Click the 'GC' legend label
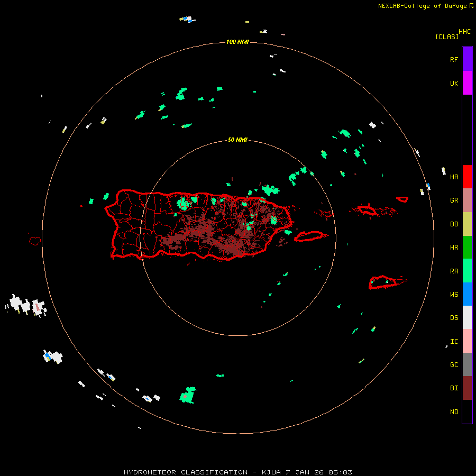This screenshot has height=476, width=476. [x=454, y=365]
